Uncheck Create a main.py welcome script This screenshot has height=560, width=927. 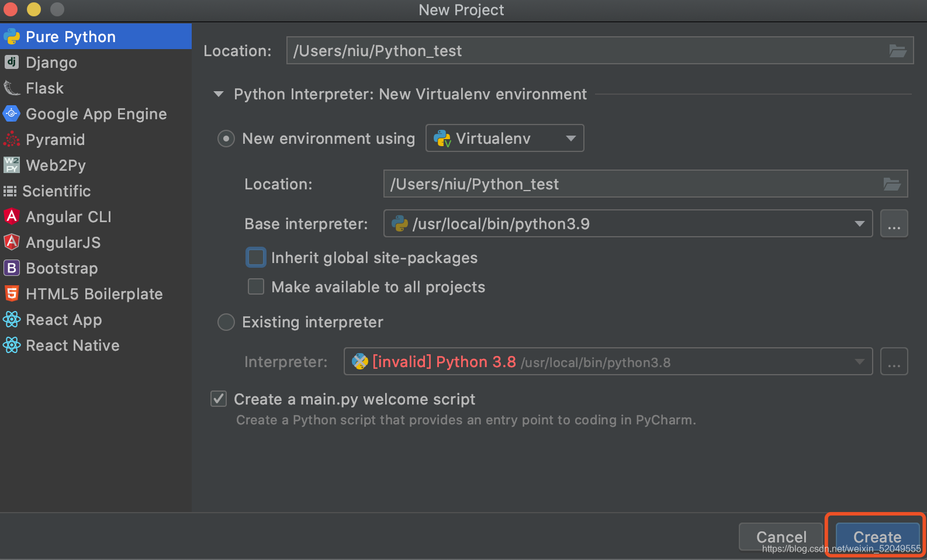coord(219,399)
